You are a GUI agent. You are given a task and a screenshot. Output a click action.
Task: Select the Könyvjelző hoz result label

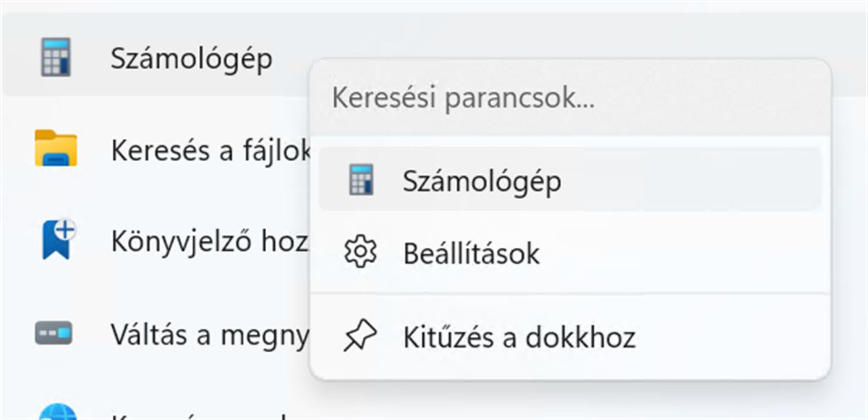tap(210, 241)
